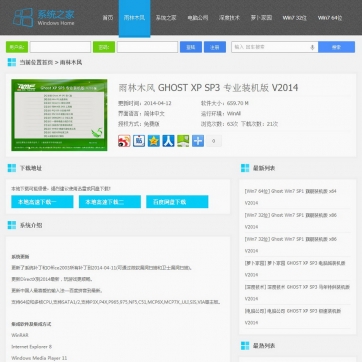Click the share count box showing 0

click(x=214, y=141)
